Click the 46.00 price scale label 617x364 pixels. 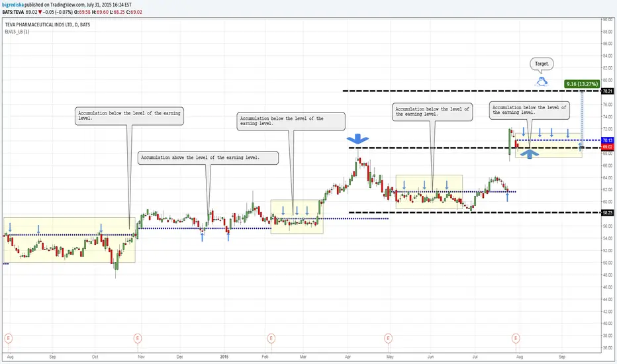point(607,287)
